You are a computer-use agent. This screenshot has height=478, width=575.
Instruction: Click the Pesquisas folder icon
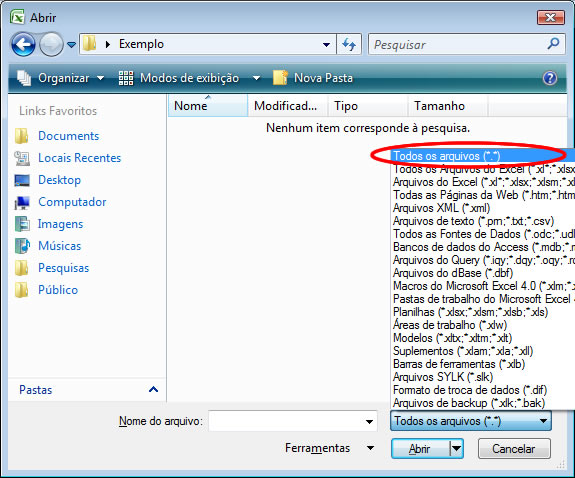[22, 268]
